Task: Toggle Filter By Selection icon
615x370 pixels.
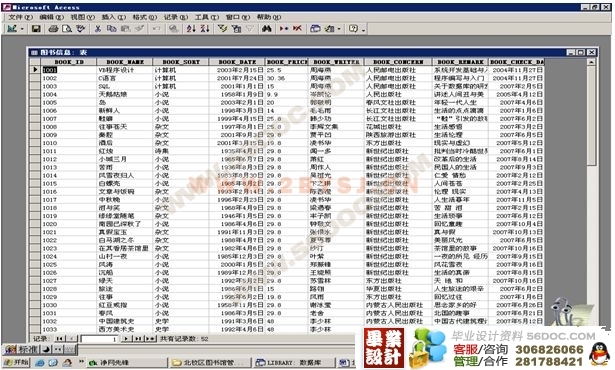Action: tap(222, 29)
